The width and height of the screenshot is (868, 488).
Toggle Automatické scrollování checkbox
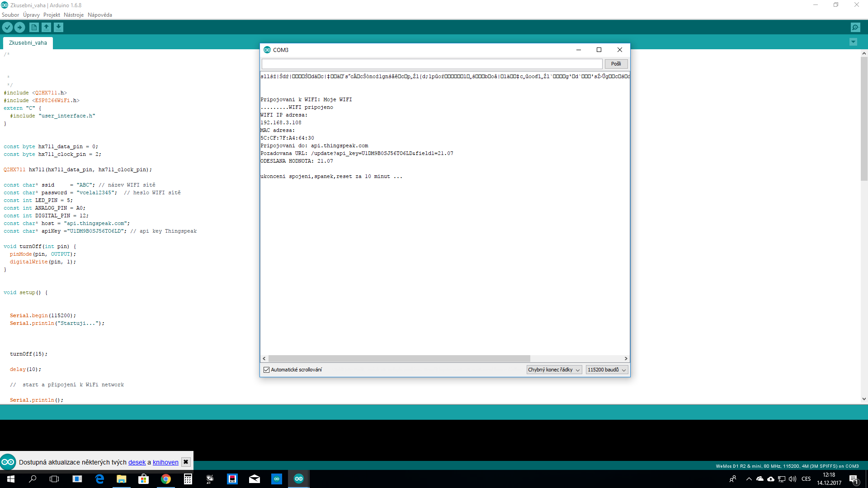coord(267,370)
